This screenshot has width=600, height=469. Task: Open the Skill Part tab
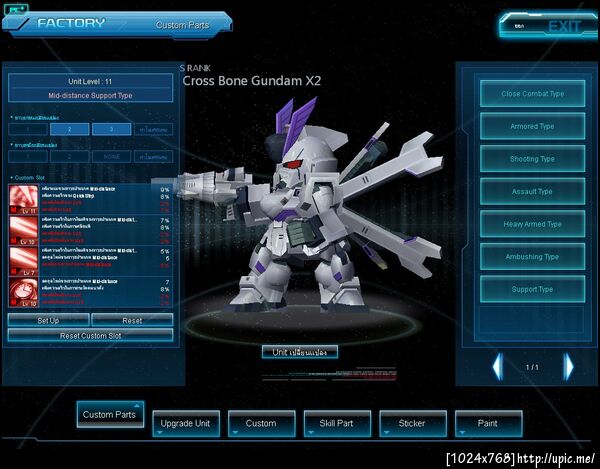[337, 423]
